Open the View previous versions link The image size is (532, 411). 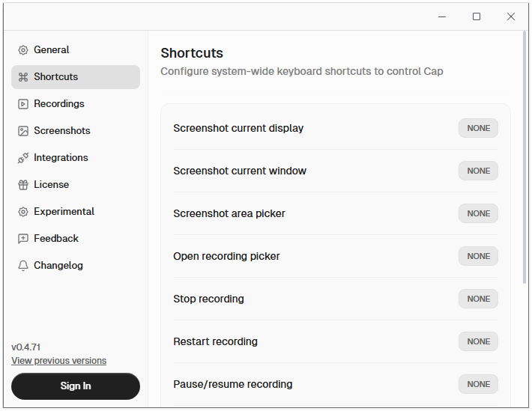[58, 361]
